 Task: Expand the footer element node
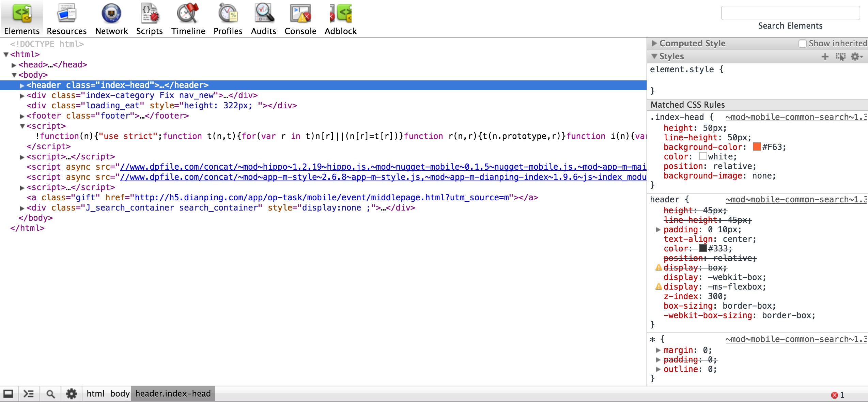22,116
